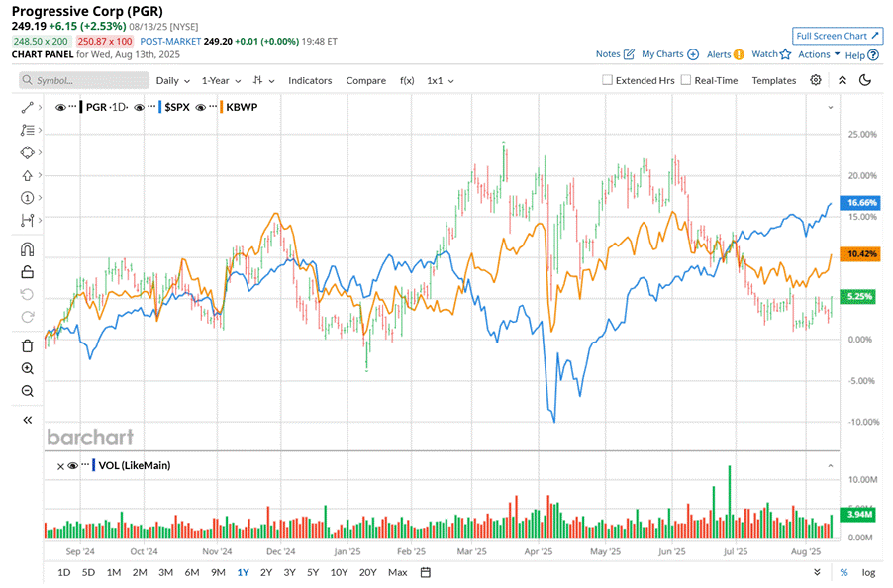Toggle $SPX series visibility eye
Viewport: 893px width, 588px height.
(139, 107)
